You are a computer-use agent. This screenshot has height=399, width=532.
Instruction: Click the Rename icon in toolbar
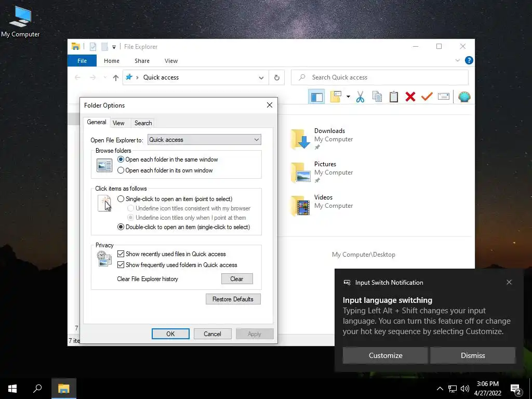point(444,97)
